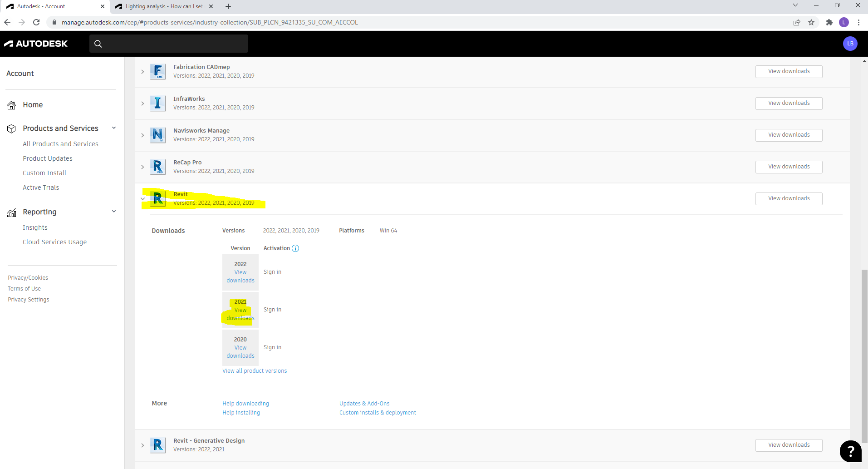Collapse the Reporting sidebar section
The image size is (868, 469).
[113, 211]
